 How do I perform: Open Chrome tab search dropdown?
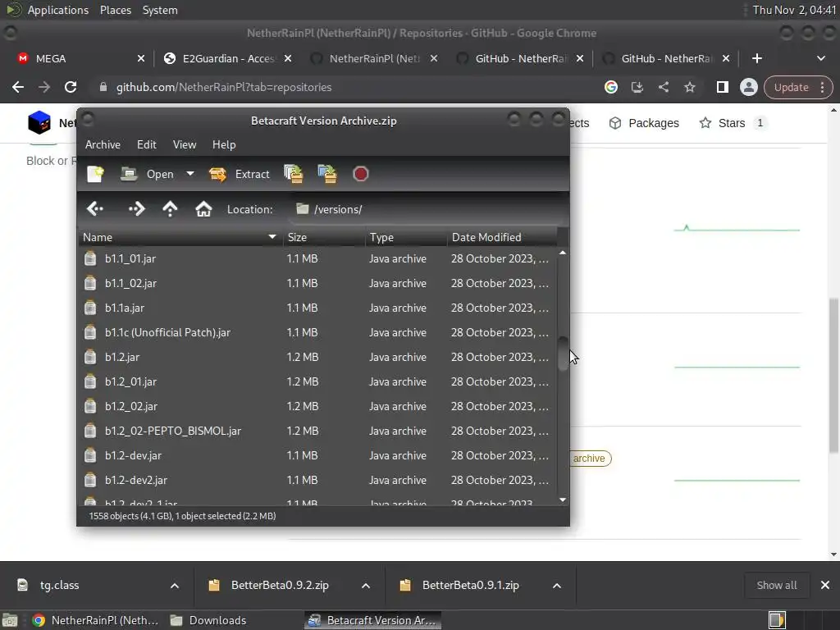tap(820, 58)
